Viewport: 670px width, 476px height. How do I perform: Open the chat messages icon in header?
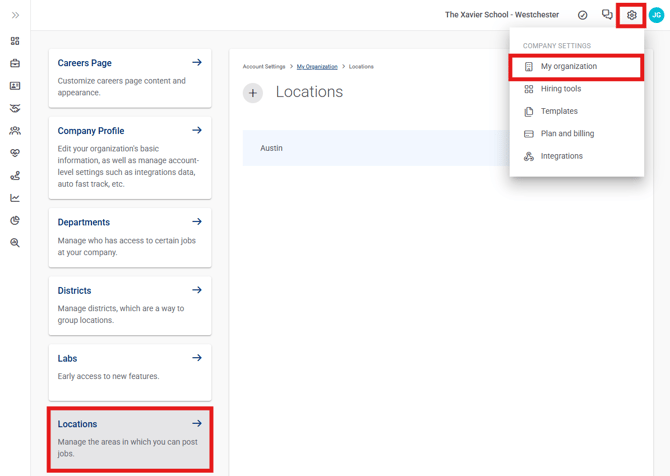(x=607, y=15)
